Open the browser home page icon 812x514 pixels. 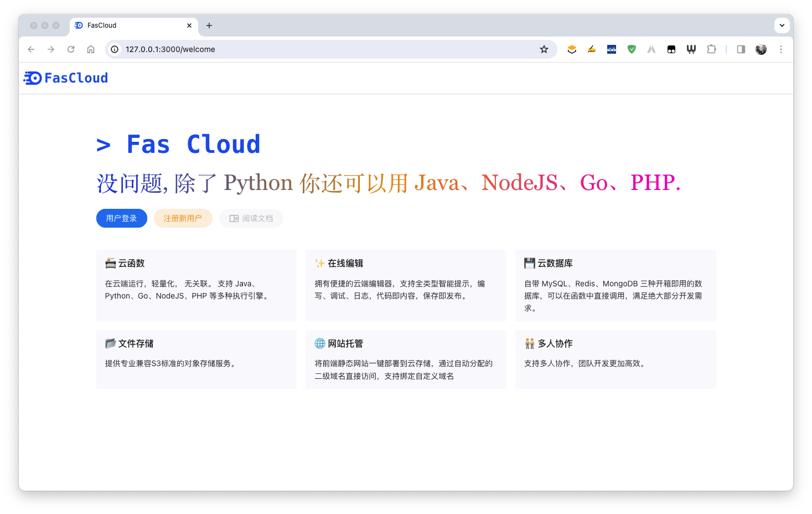click(x=91, y=49)
